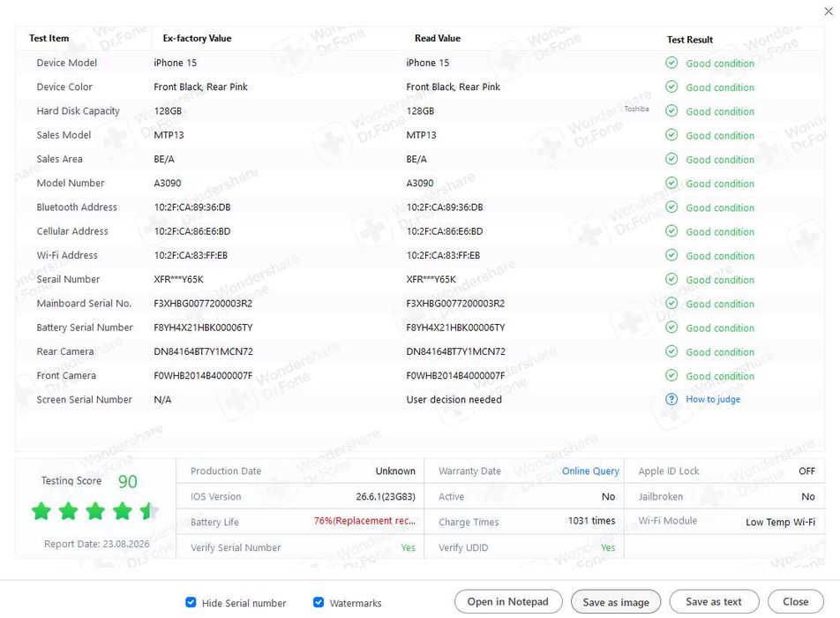
Task: Click the read Device Model iPhone 15
Action: [x=427, y=63]
